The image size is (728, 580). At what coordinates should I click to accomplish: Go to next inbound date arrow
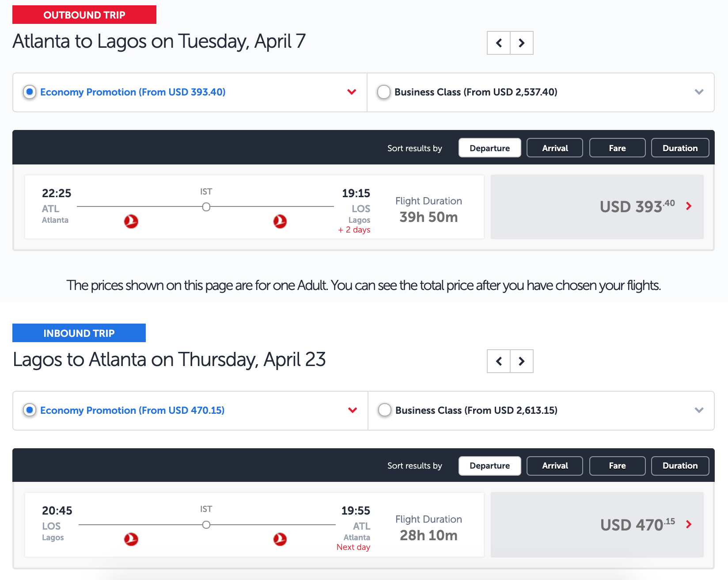point(522,361)
